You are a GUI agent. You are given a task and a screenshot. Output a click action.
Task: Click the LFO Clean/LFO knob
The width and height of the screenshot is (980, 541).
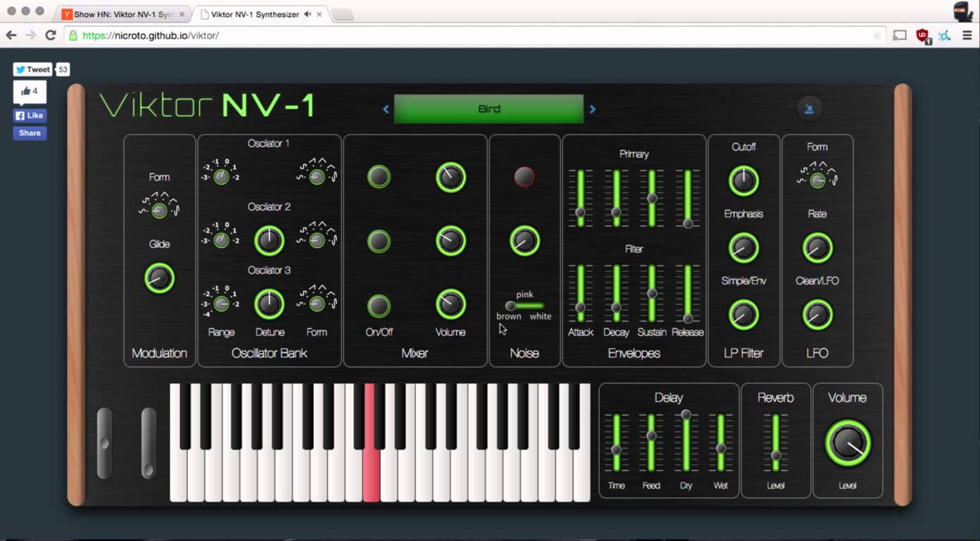click(817, 315)
